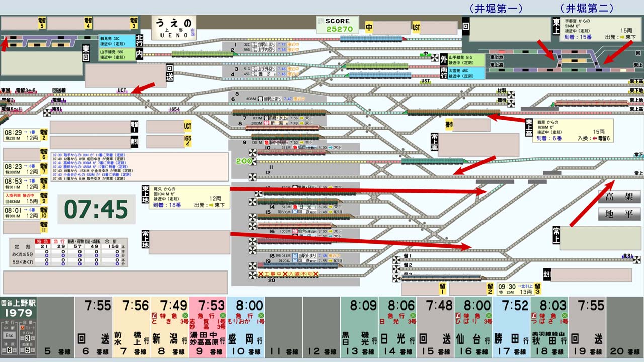Click the 北引 signal icon
This screenshot has height=362, width=644.
[x=637, y=259]
